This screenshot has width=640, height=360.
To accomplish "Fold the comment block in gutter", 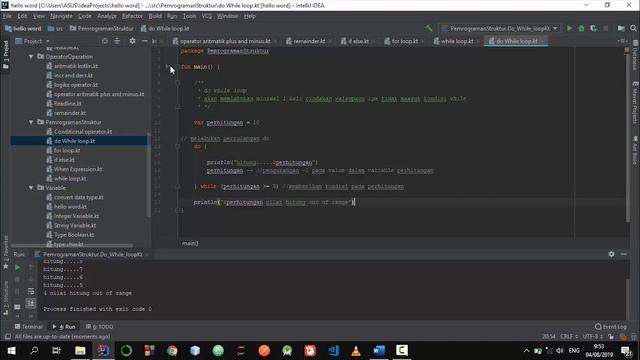I will coord(178,83).
